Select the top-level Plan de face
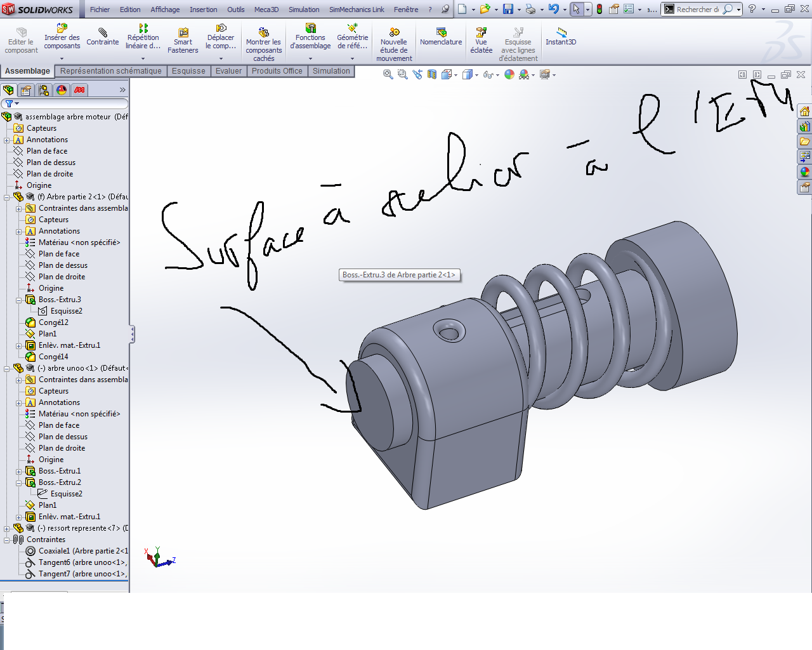The width and height of the screenshot is (812, 650). point(41,151)
